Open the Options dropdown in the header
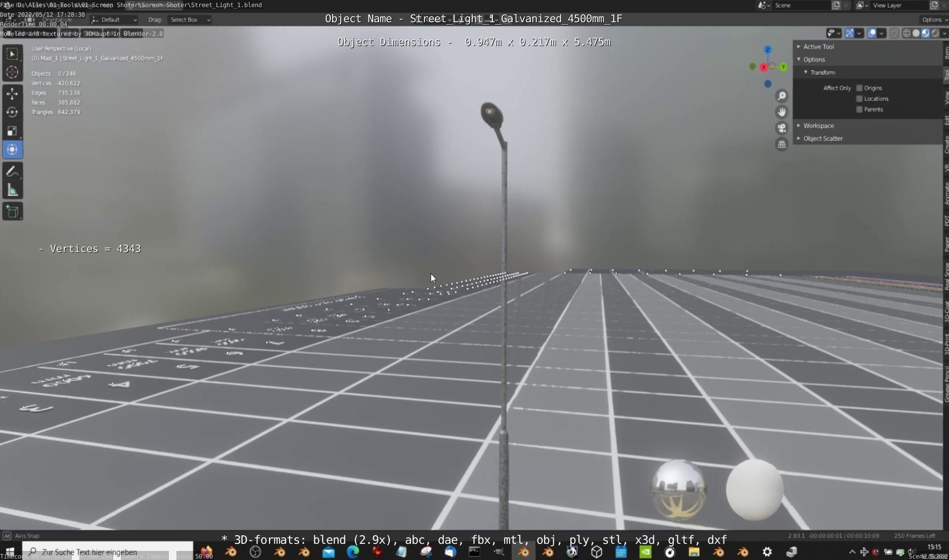949x560 pixels. (934, 20)
